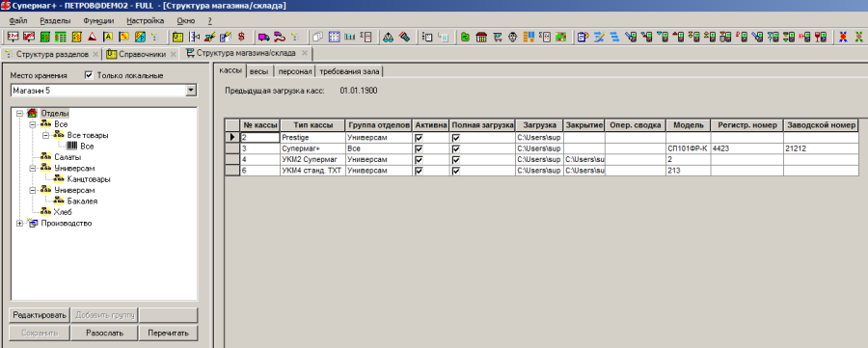Switch to the Структура разделов document tab
The width and height of the screenshot is (868, 348).
(x=52, y=54)
